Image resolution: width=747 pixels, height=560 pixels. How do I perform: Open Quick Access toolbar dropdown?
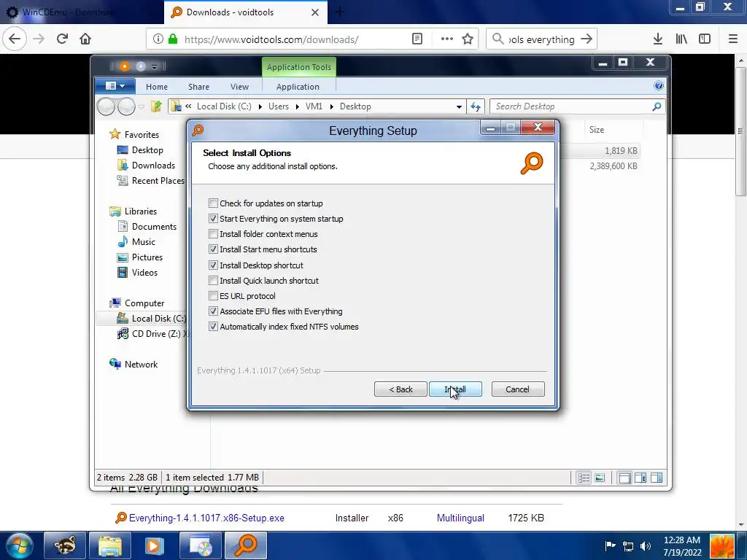point(155,66)
